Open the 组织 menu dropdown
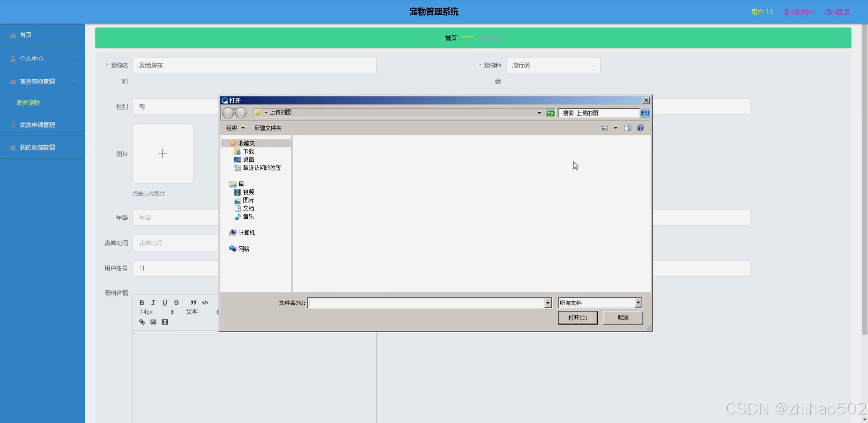Screen dimensions: 868x423 (235, 128)
